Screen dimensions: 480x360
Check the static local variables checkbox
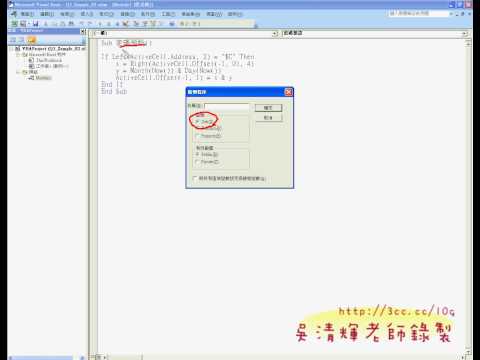[x=195, y=178]
